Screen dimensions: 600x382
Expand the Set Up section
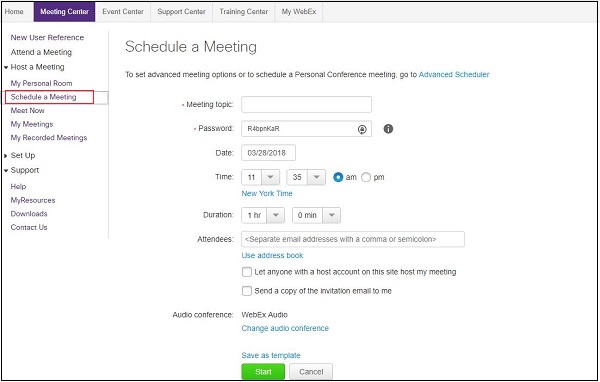pyautogui.click(x=6, y=156)
